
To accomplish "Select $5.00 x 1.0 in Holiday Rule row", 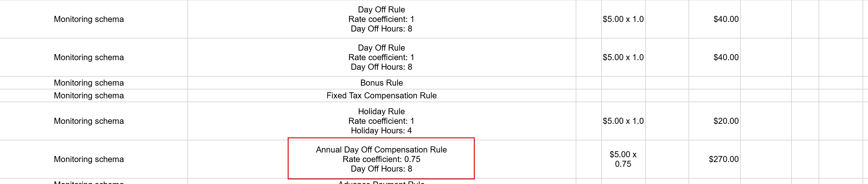I will (623, 121).
